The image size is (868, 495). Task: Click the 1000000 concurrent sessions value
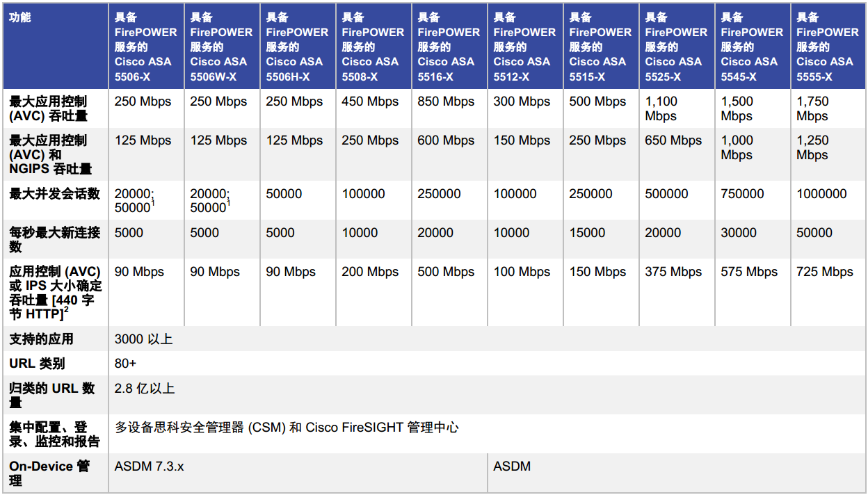(x=822, y=194)
